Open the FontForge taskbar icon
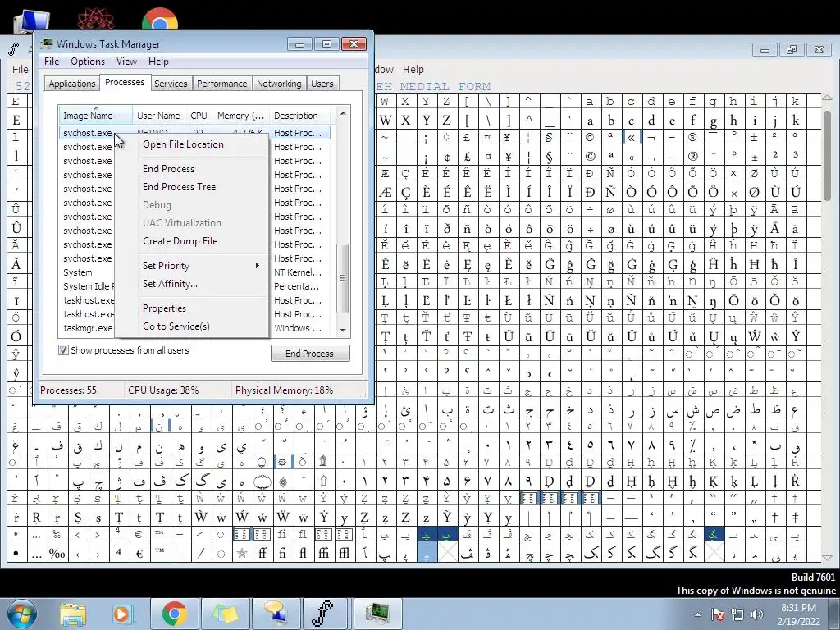Screen dimensions: 840x630 (326, 614)
